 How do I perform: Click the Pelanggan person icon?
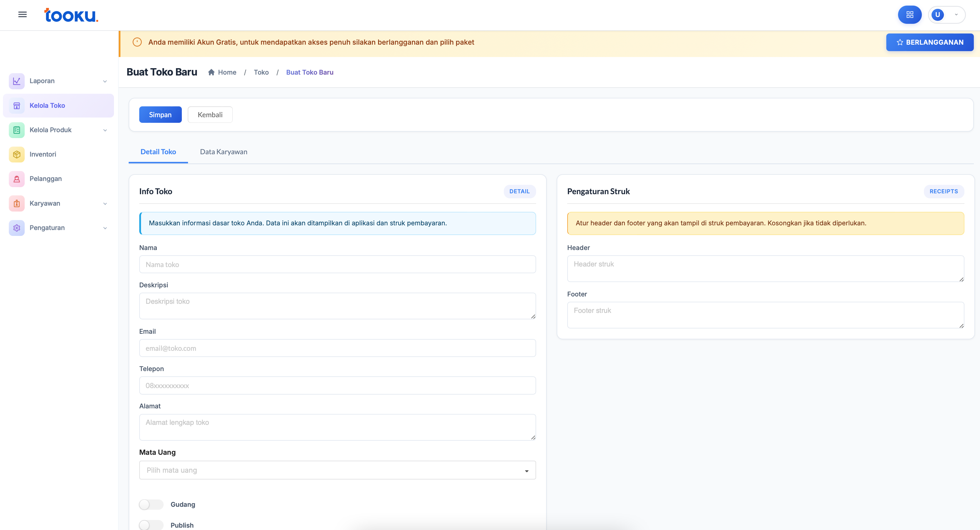point(17,179)
